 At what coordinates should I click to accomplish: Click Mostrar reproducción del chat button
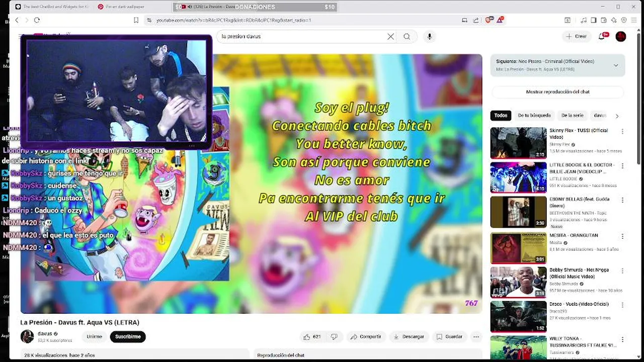(557, 92)
